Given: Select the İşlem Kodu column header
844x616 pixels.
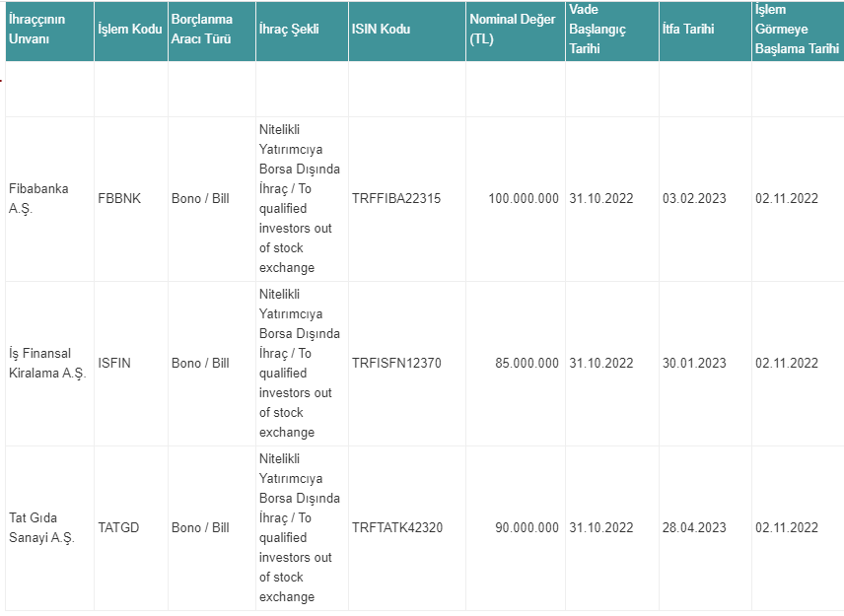Looking at the screenshot, I should [131, 31].
